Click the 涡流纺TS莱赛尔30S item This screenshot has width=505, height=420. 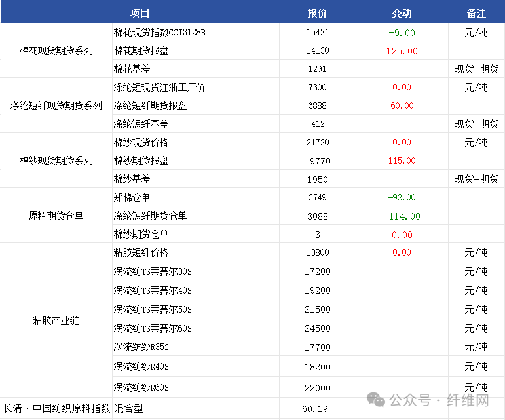pyautogui.click(x=153, y=271)
